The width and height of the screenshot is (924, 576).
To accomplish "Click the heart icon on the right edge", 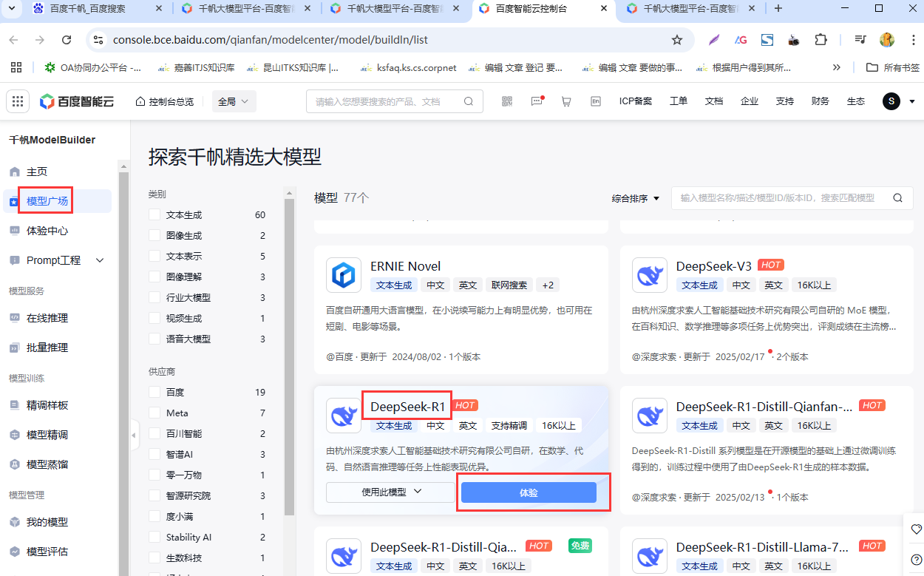I will (x=917, y=529).
